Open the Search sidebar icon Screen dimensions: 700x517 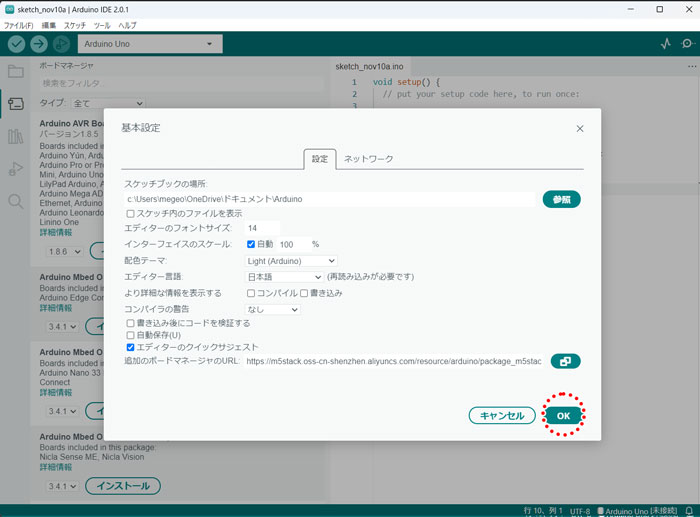[x=16, y=201]
